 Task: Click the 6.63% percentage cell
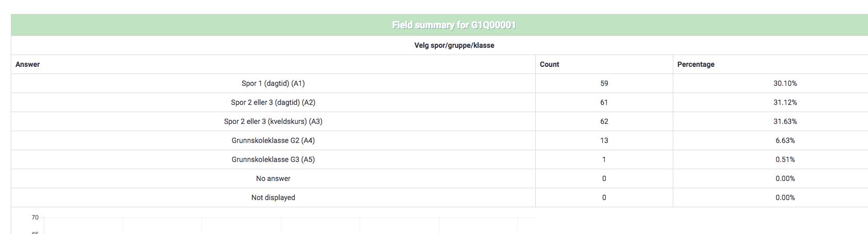pyautogui.click(x=785, y=140)
